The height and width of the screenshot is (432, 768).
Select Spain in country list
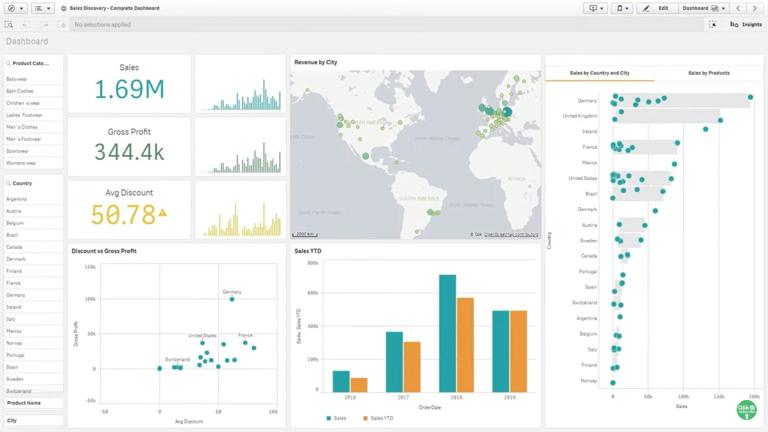click(33, 367)
